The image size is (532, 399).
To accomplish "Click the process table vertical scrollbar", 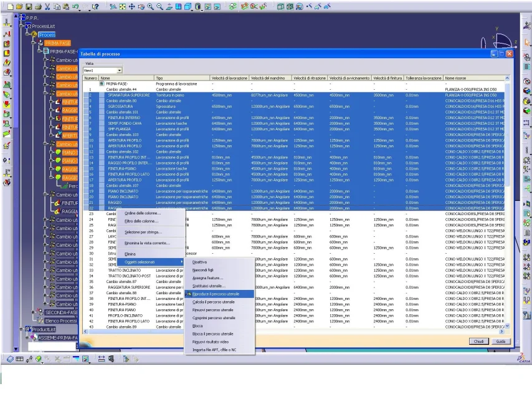I will click(507, 202).
